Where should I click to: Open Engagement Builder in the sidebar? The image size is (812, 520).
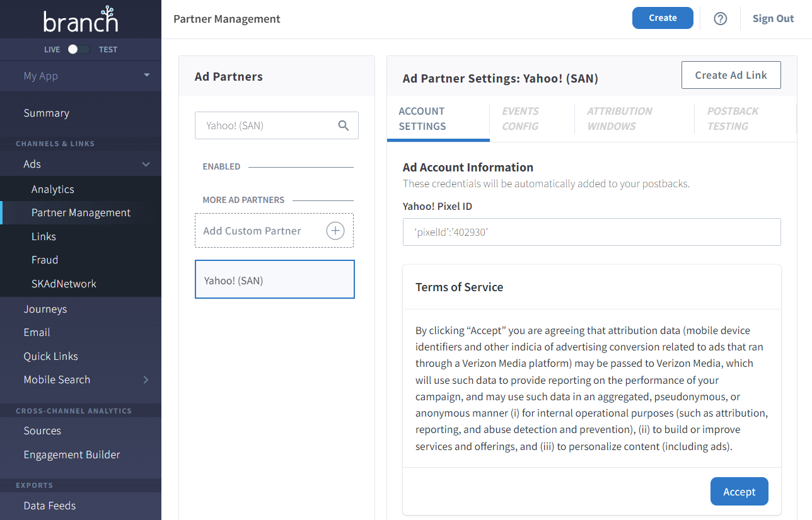[x=72, y=454]
